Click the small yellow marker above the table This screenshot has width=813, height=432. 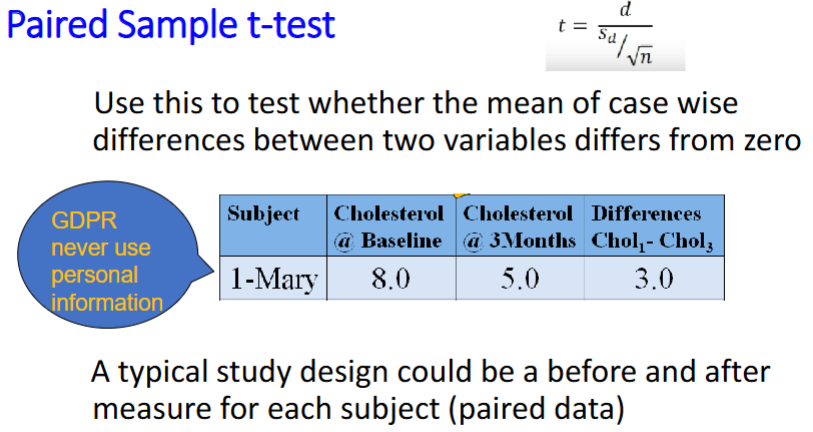[x=461, y=192]
